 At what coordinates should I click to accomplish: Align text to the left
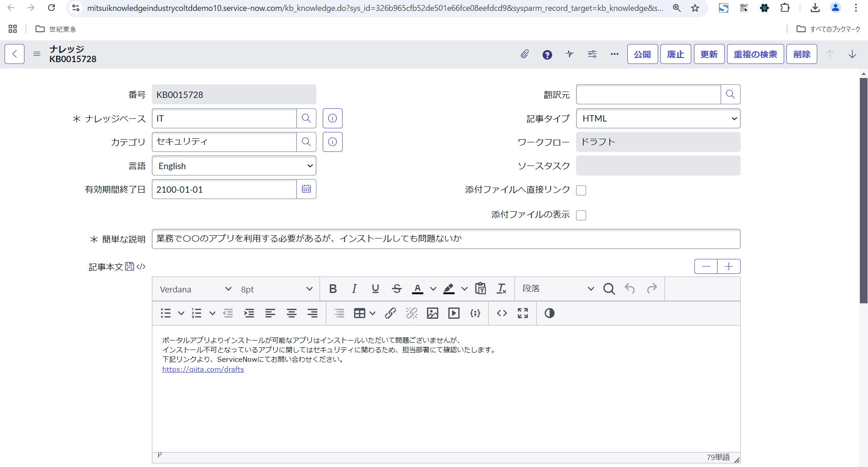point(270,313)
